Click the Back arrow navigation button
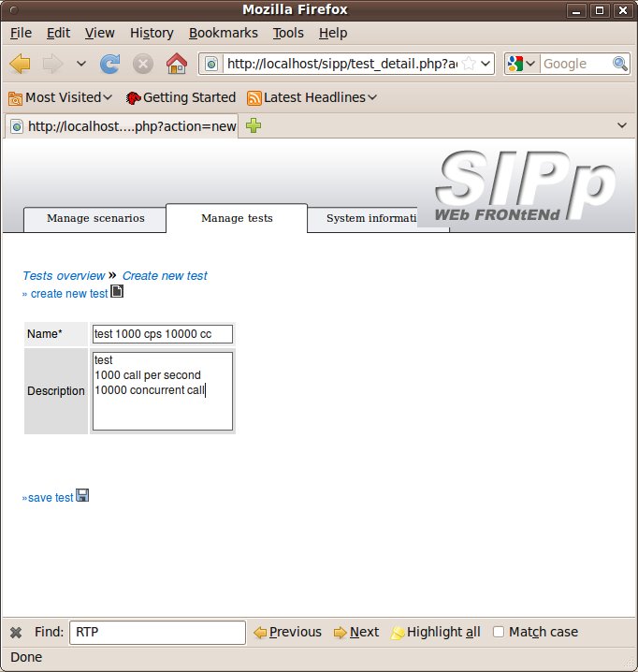This screenshot has height=672, width=638. [x=20, y=64]
